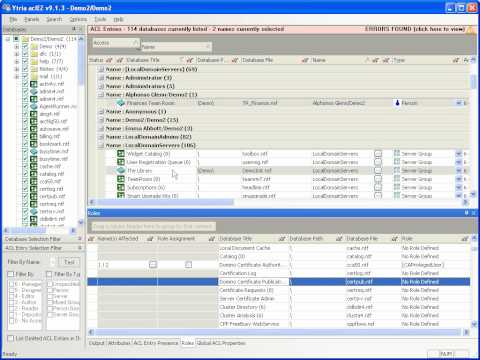This screenshot has height=360, width=480.
Task: Click ERRORS FOUND click here to view
Action: [x=415, y=29]
